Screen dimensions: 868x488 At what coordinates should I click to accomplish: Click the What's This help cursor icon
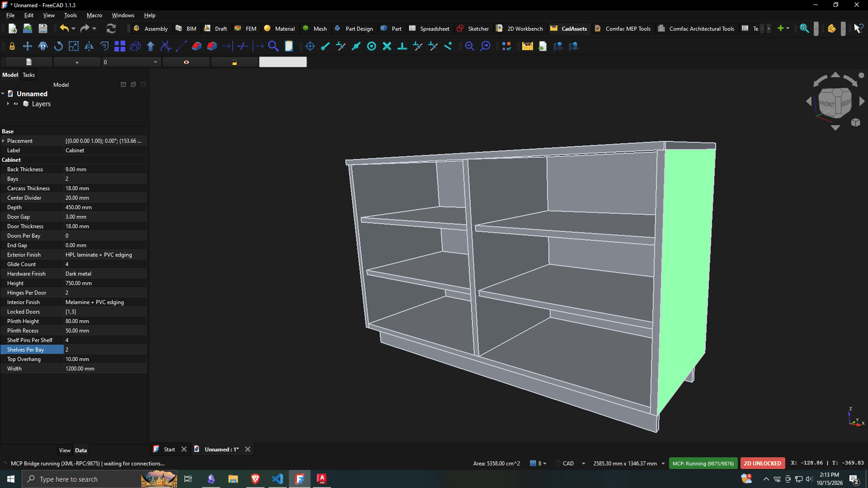pos(859,28)
